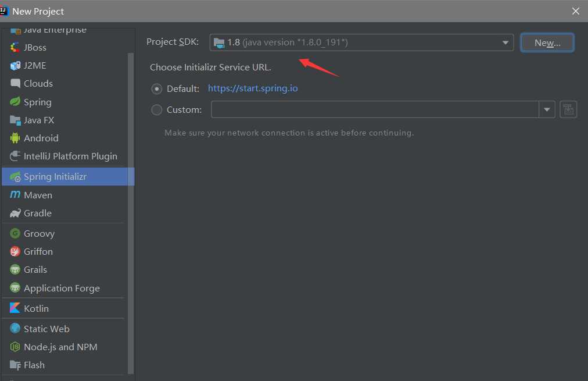
Task: Select the Custom URL radio button
Action: 157,109
